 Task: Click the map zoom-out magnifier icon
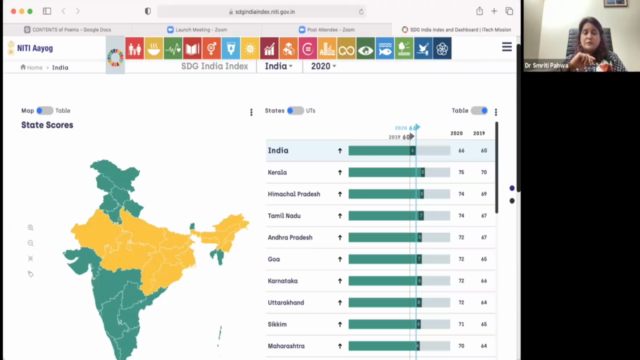click(31, 243)
